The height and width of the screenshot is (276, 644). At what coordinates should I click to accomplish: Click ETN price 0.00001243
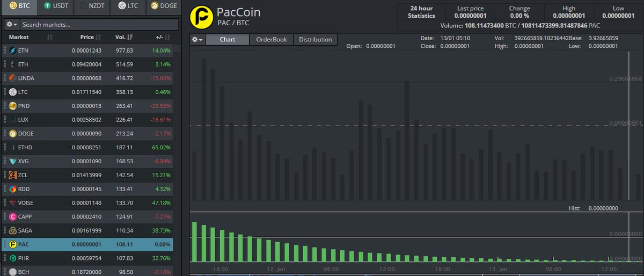click(86, 50)
